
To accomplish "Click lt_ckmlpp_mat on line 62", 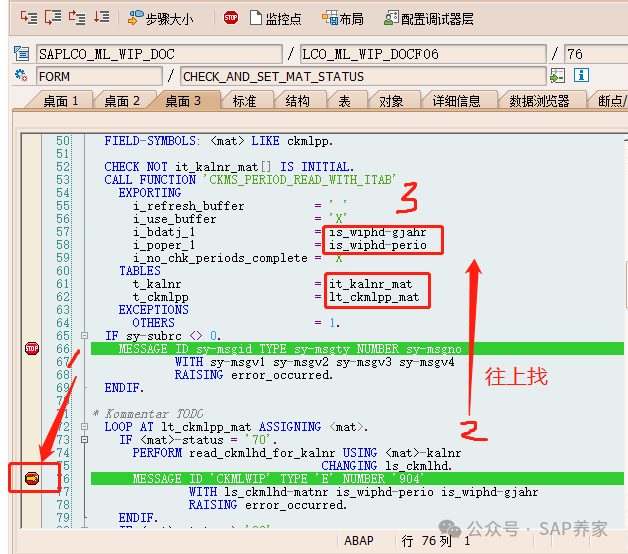I will [x=374, y=297].
